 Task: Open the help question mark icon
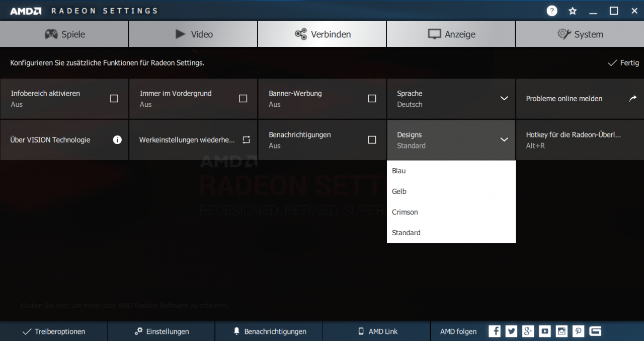[552, 11]
